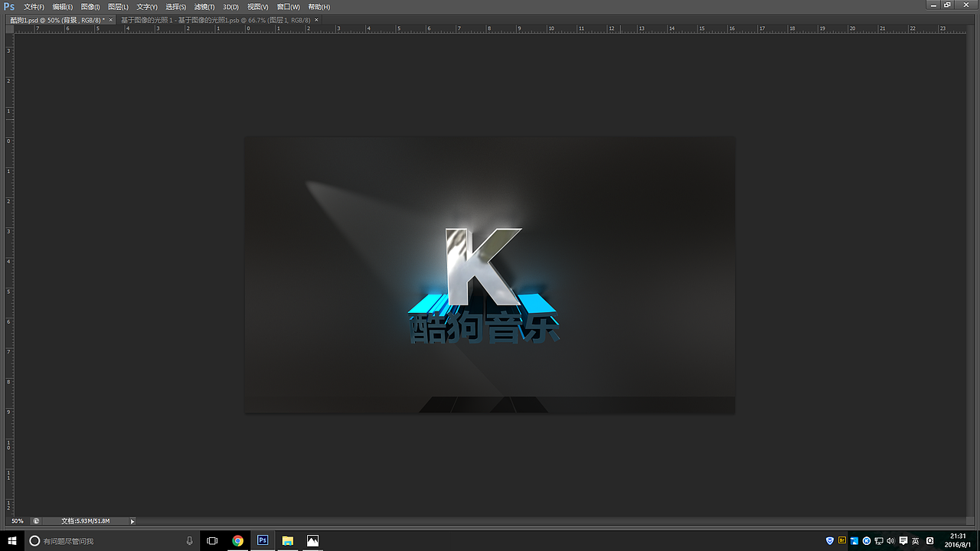Click the blue picture tray icon

(x=854, y=540)
